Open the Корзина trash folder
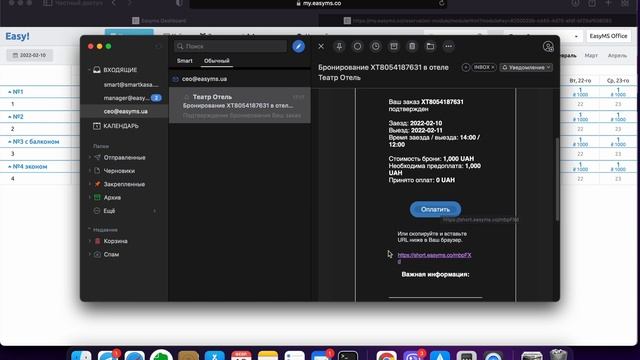Screen dimensions: 640x360 click(x=115, y=241)
